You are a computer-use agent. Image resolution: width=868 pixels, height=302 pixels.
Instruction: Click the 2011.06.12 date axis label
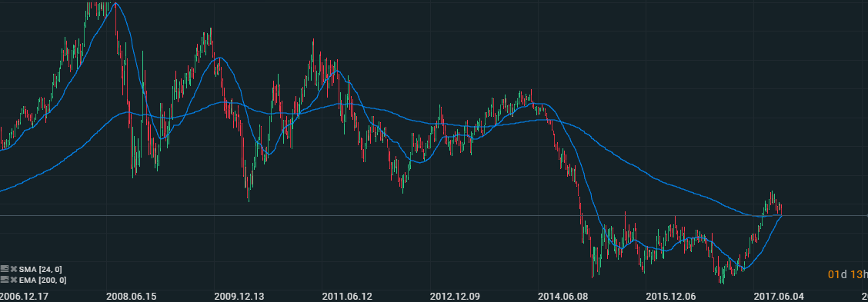point(347,296)
